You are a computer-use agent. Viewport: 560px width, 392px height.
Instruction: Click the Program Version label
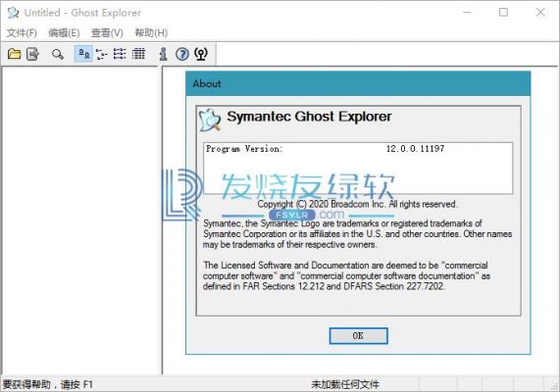244,149
